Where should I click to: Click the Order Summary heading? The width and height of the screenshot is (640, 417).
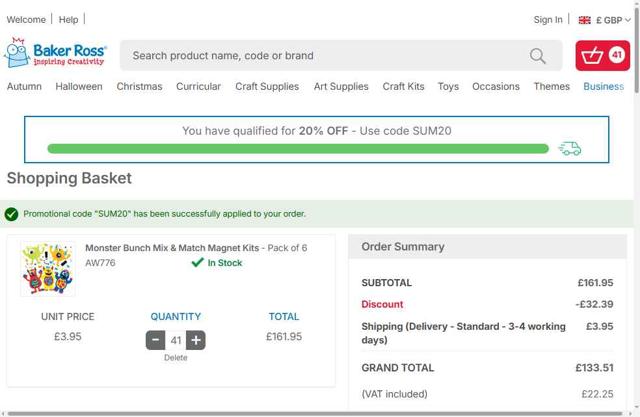pyautogui.click(x=403, y=246)
